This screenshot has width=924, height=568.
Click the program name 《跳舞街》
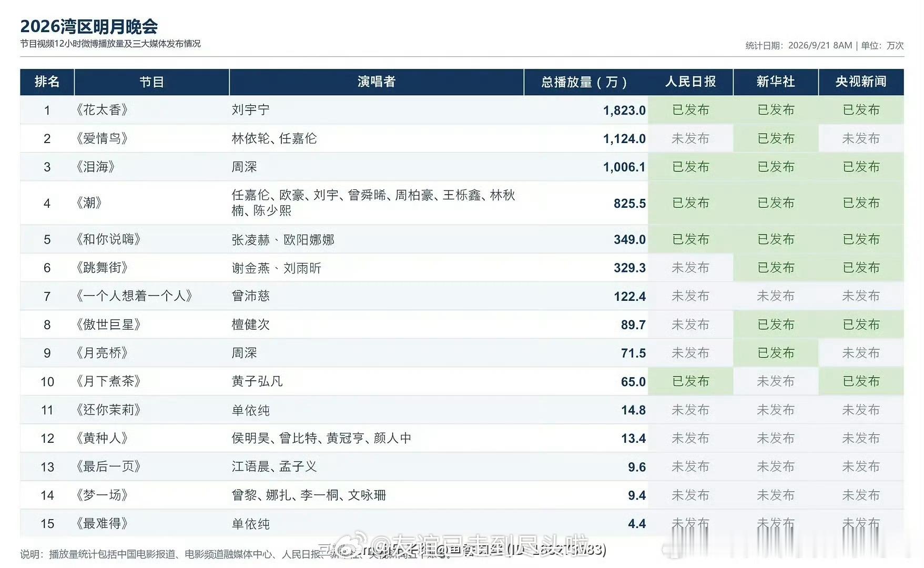pyautogui.click(x=102, y=268)
